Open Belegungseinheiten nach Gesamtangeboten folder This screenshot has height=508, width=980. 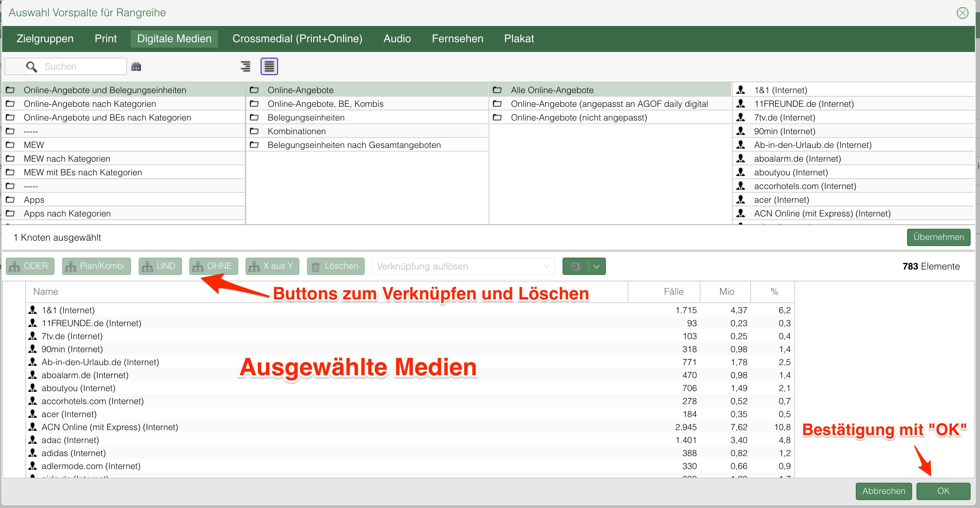367,145
